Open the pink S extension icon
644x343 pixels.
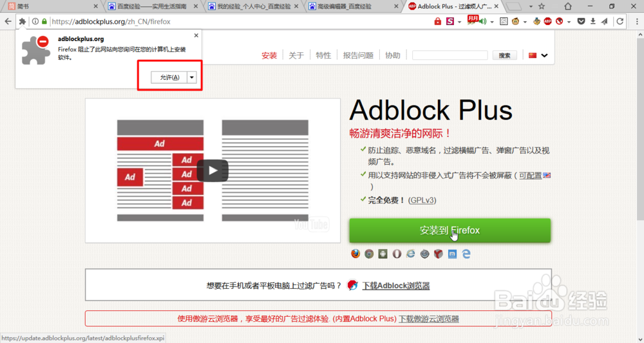pyautogui.click(x=450, y=21)
